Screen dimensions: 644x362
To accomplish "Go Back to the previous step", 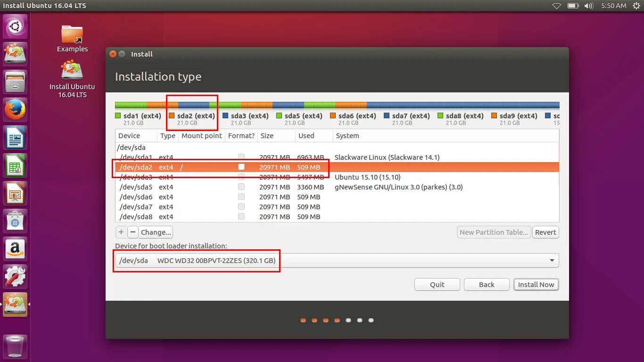I will pyautogui.click(x=487, y=284).
